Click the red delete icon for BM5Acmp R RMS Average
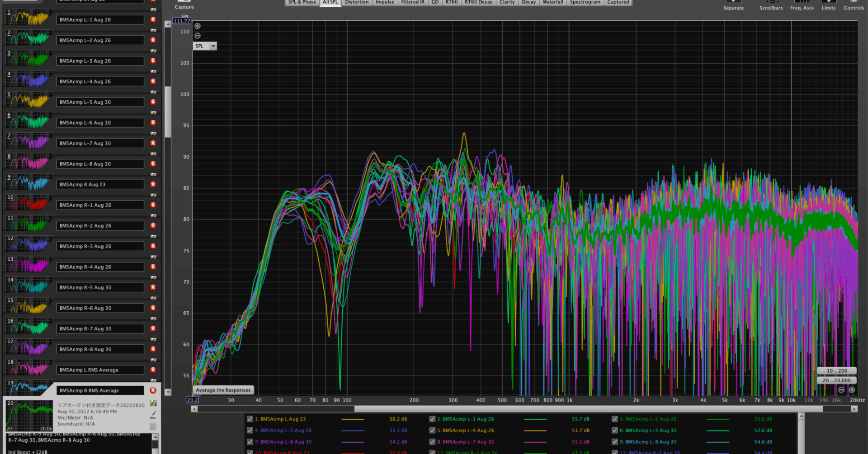 click(153, 390)
